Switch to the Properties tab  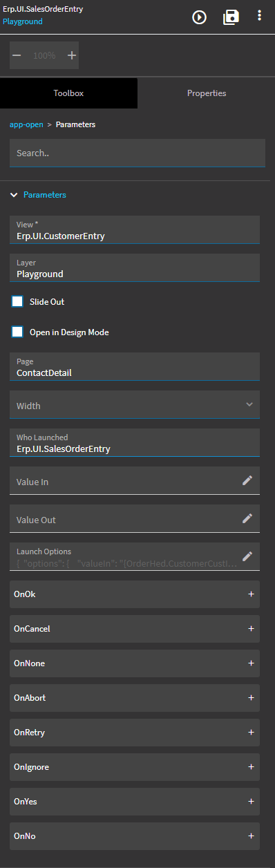click(x=207, y=93)
